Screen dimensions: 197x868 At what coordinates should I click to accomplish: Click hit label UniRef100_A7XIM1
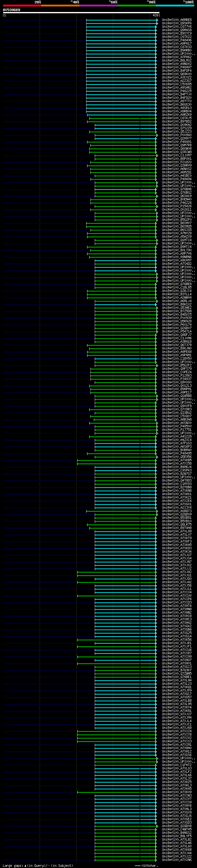177,745
